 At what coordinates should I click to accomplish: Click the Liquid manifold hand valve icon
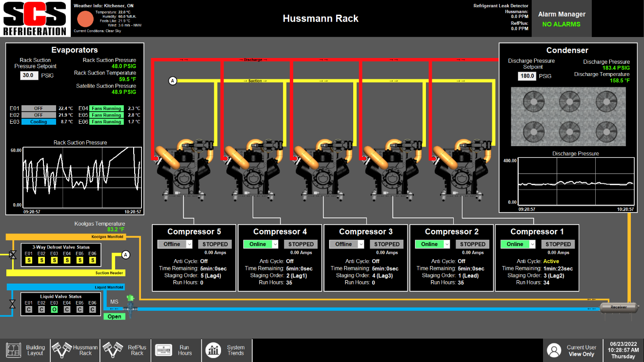click(x=12, y=304)
